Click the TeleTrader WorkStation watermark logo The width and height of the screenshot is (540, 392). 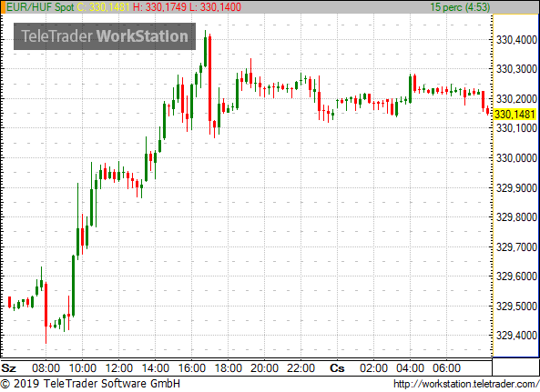(105, 36)
